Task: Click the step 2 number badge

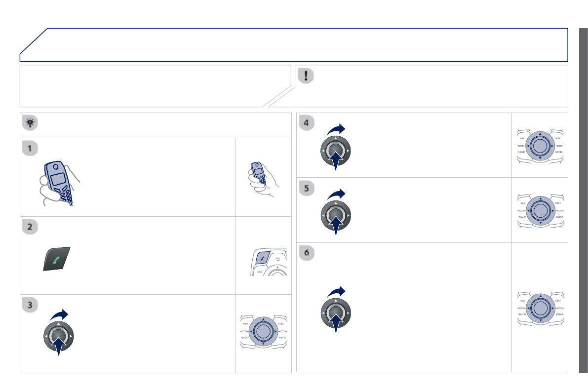Action: 31,227
